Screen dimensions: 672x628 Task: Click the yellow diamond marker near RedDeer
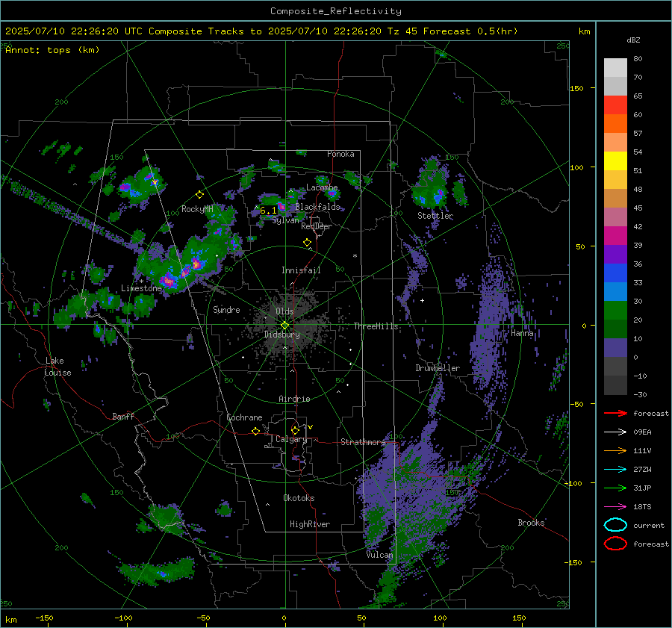click(307, 243)
